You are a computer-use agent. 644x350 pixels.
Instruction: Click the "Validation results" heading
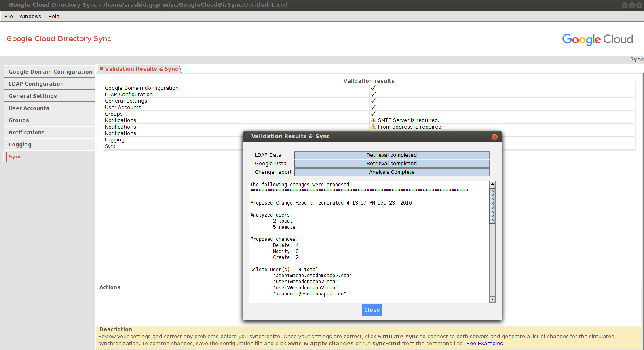369,81
